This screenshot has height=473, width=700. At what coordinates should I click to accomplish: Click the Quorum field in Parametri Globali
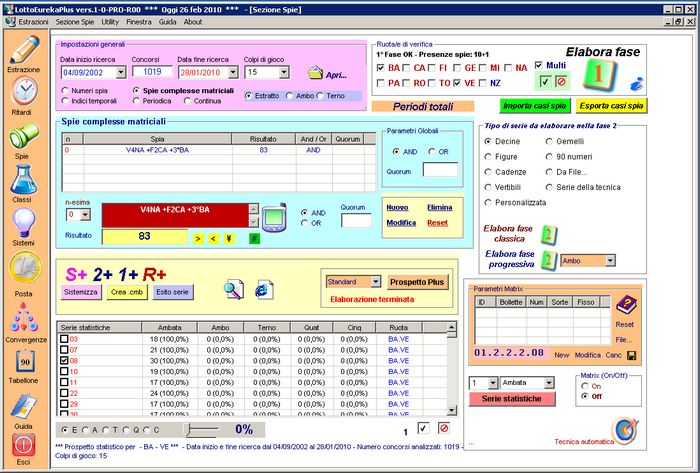[440, 170]
